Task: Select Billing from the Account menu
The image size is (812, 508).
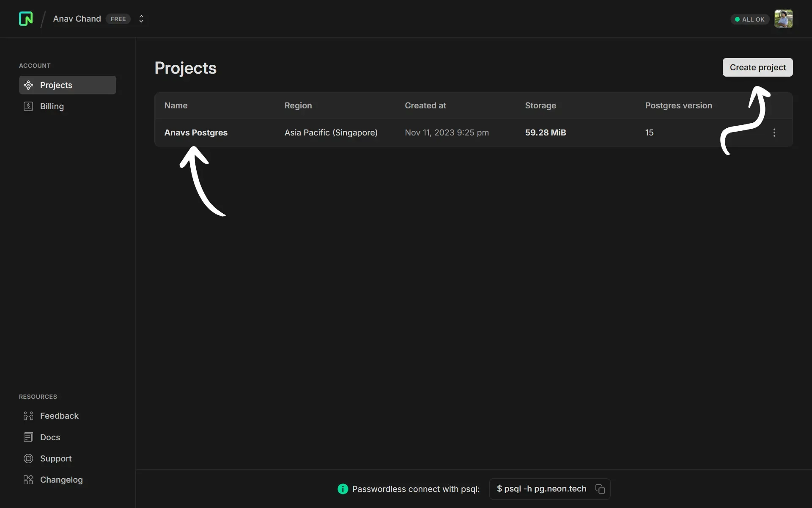Action: [52, 106]
